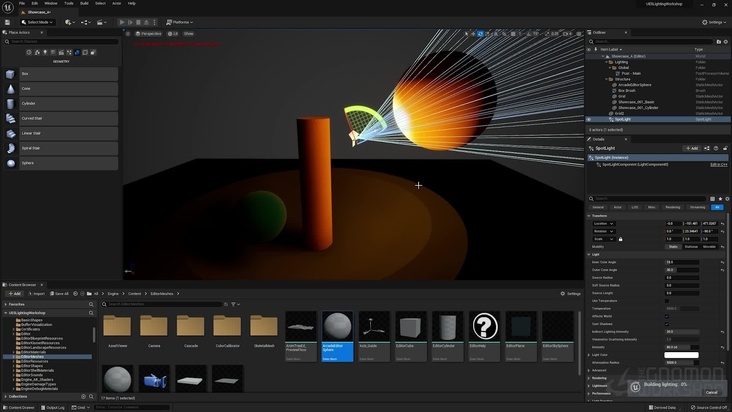
Task: Open the Platforms dropdown
Action: (x=181, y=21)
